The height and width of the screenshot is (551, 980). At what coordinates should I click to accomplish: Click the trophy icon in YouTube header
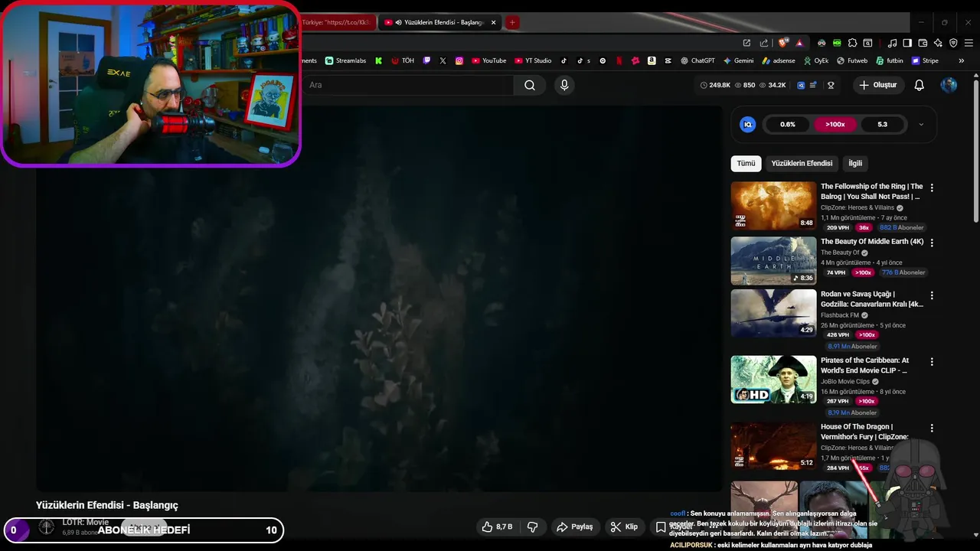click(x=831, y=85)
